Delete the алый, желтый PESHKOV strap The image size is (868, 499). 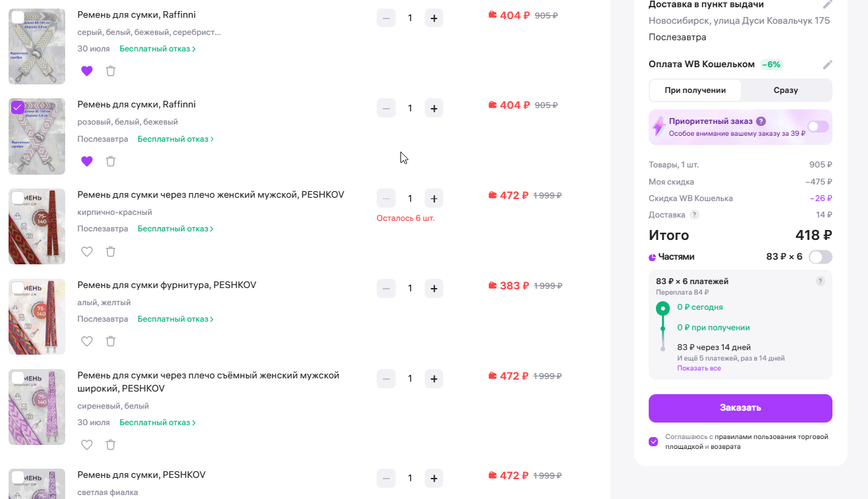pos(111,341)
